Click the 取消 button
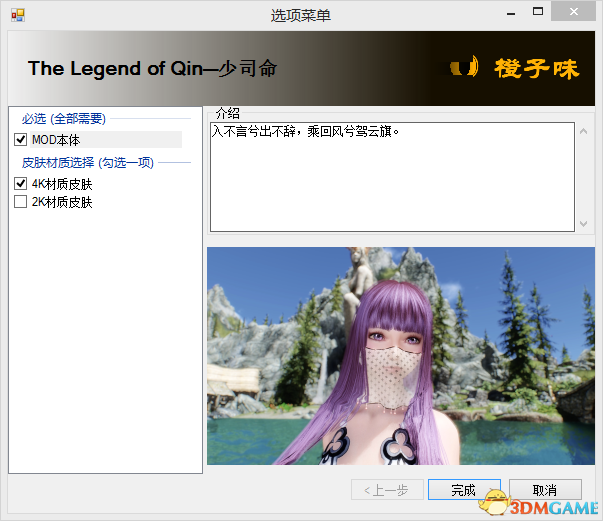603x521 pixels. tap(545, 489)
